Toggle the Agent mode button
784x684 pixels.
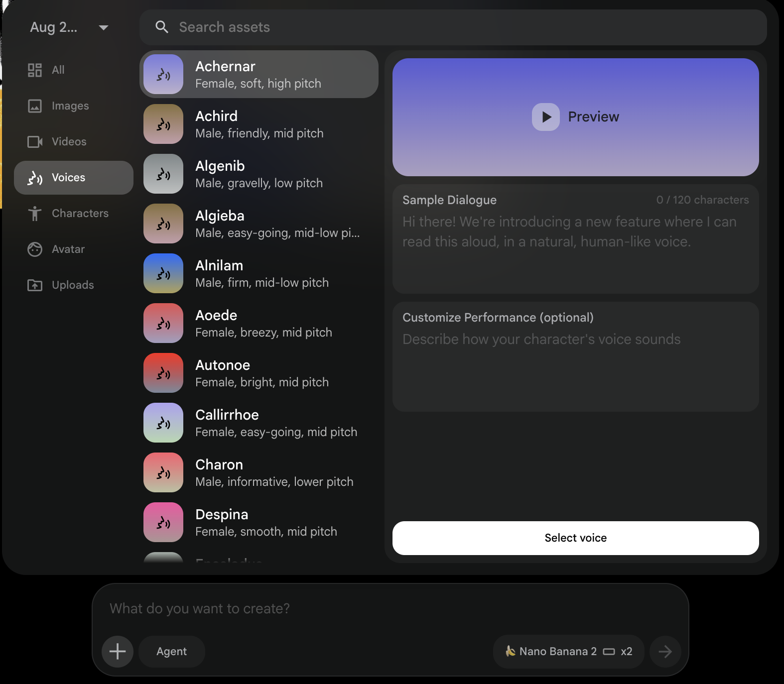click(172, 651)
